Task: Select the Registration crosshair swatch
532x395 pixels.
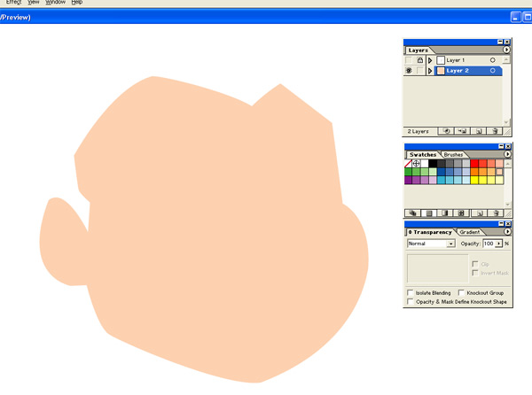Action: pyautogui.click(x=416, y=164)
